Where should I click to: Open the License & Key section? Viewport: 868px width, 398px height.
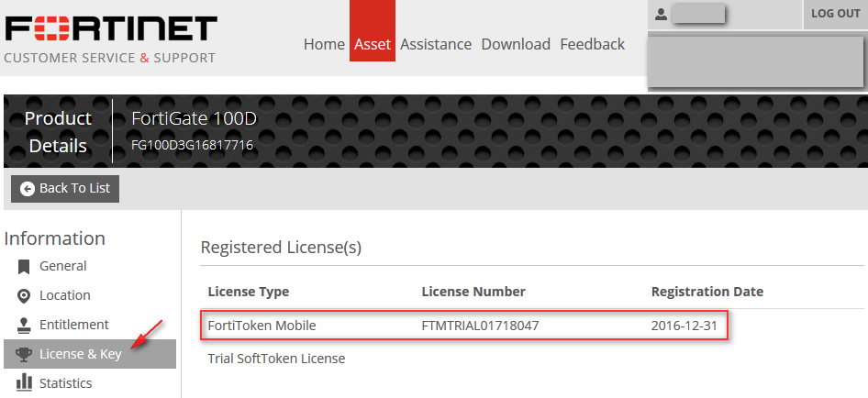pos(90,354)
